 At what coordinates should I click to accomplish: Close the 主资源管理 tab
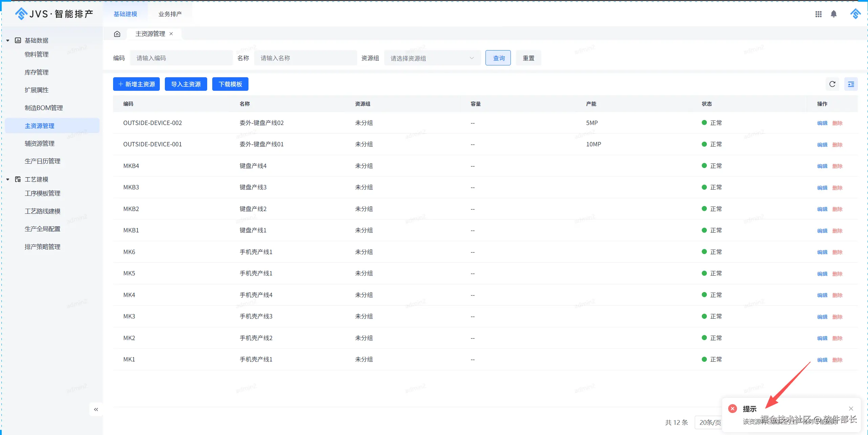171,34
